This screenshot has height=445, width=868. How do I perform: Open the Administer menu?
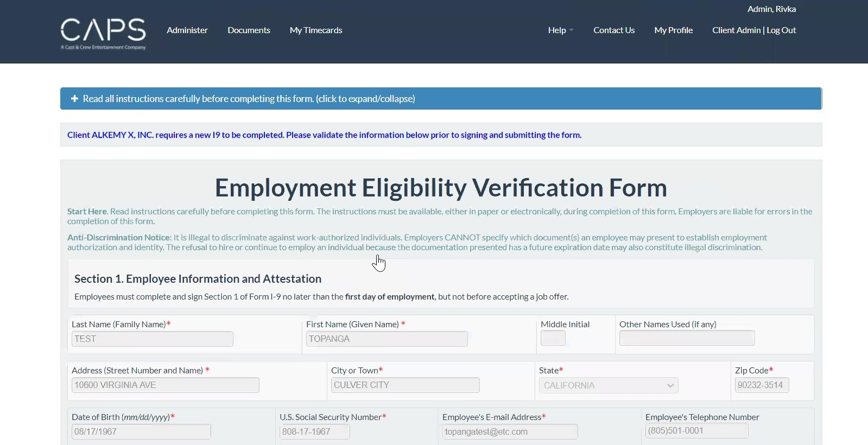187,30
